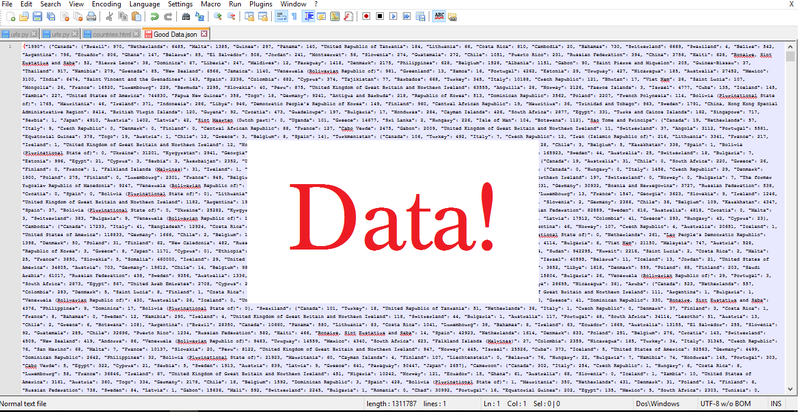Undo the last edit using toolbar
The image size is (800, 412).
click(155, 16)
